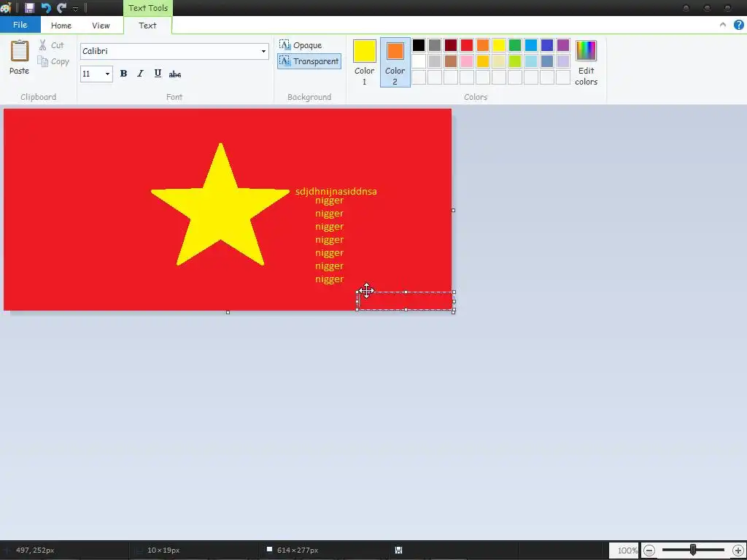
Task: Click the canvas right-edge middle resize handle
Action: [453, 210]
